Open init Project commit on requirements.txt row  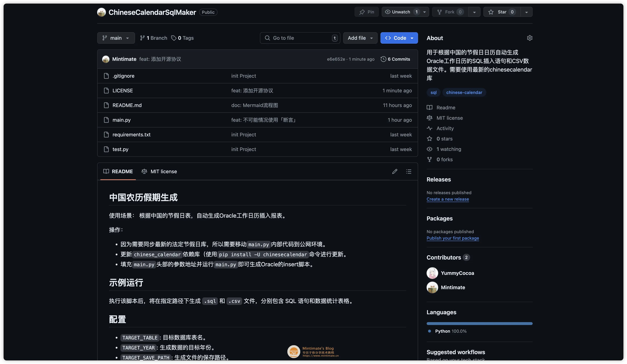click(243, 135)
